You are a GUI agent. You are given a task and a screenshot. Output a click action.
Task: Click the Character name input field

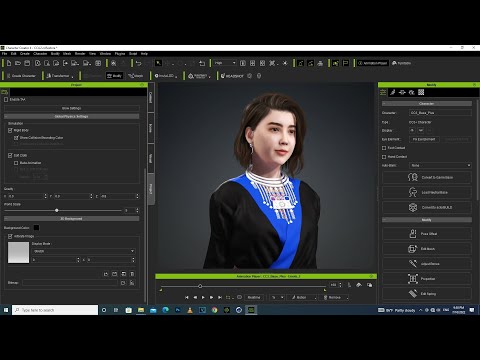[x=440, y=113]
